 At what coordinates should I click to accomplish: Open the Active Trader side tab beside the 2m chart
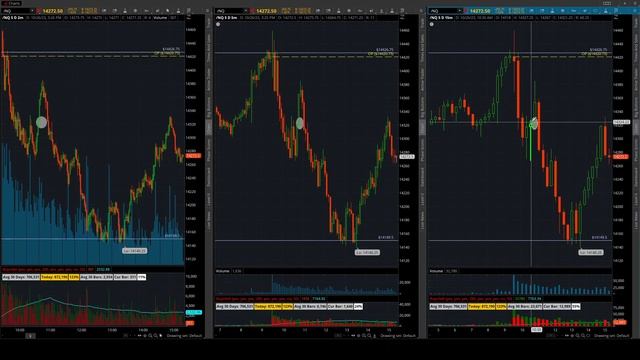coord(209,80)
